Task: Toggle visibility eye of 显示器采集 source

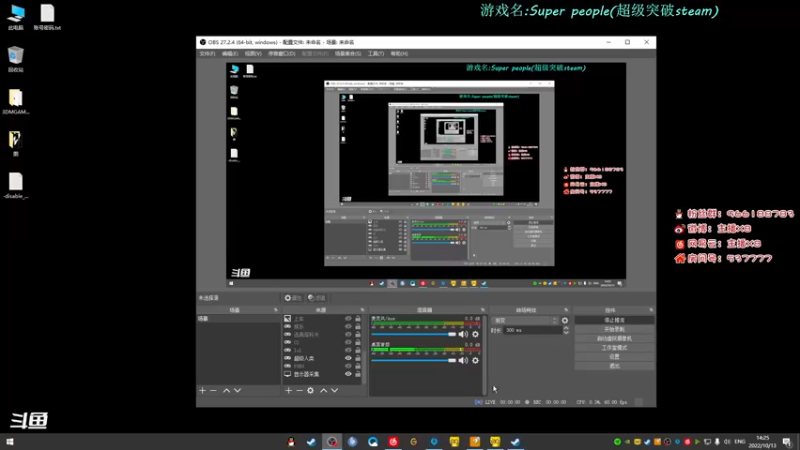Action: pyautogui.click(x=348, y=374)
